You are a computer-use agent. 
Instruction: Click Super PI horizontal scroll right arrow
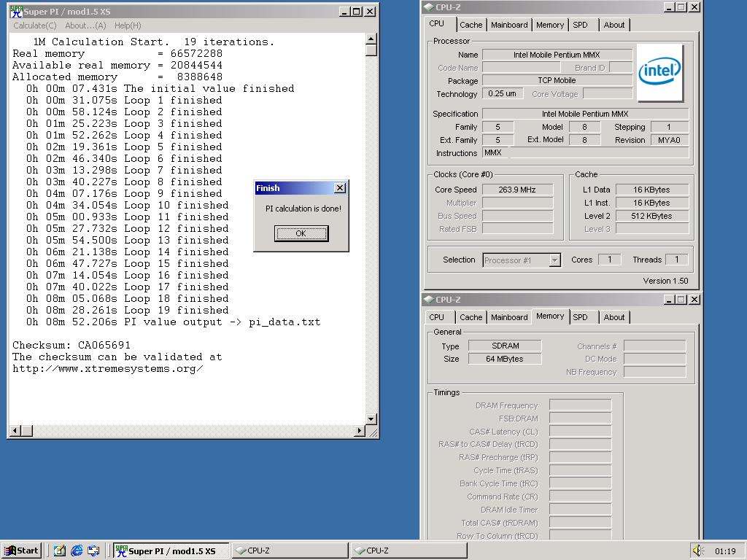pyautogui.click(x=360, y=431)
